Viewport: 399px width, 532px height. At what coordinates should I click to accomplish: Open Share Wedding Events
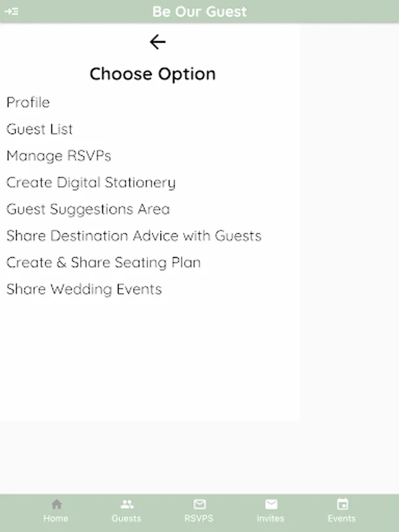pyautogui.click(x=84, y=289)
